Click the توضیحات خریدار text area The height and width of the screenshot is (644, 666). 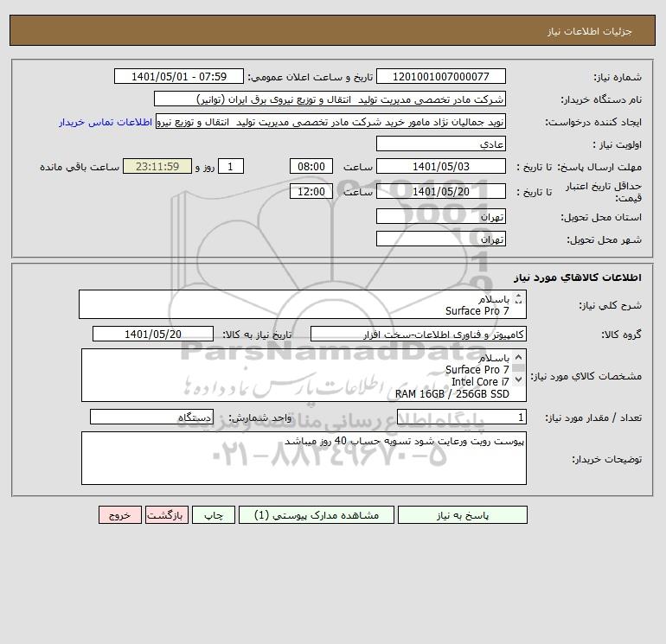click(304, 458)
